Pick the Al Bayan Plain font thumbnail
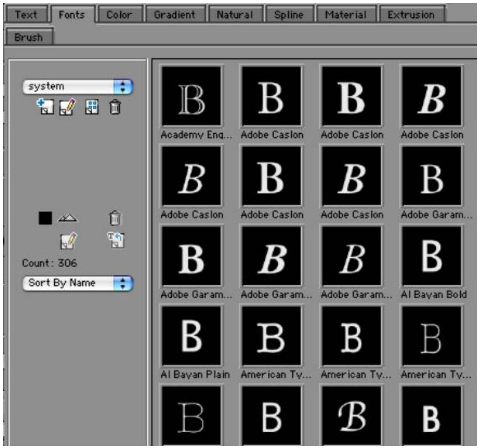Image resolution: width=478 pixels, height=448 pixels. click(x=192, y=336)
